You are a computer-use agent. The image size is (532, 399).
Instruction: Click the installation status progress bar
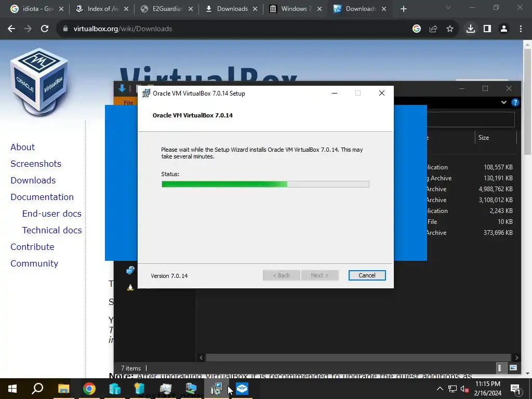[265, 184]
